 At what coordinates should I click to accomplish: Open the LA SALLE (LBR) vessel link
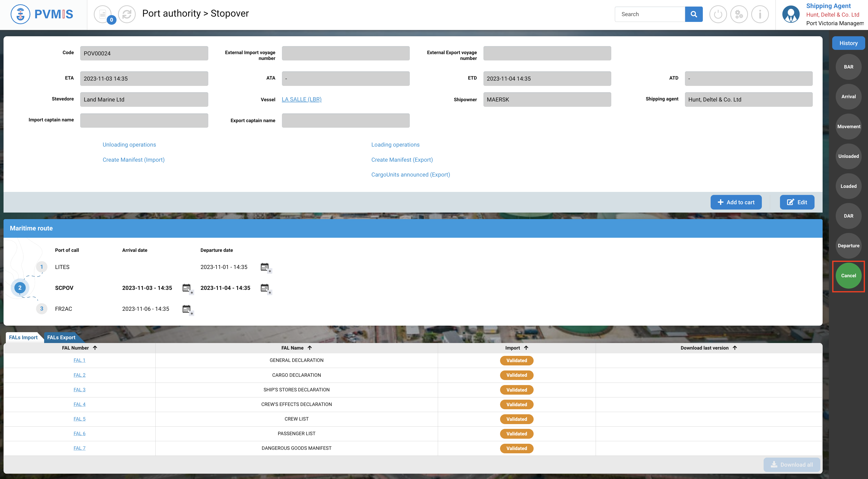[302, 99]
